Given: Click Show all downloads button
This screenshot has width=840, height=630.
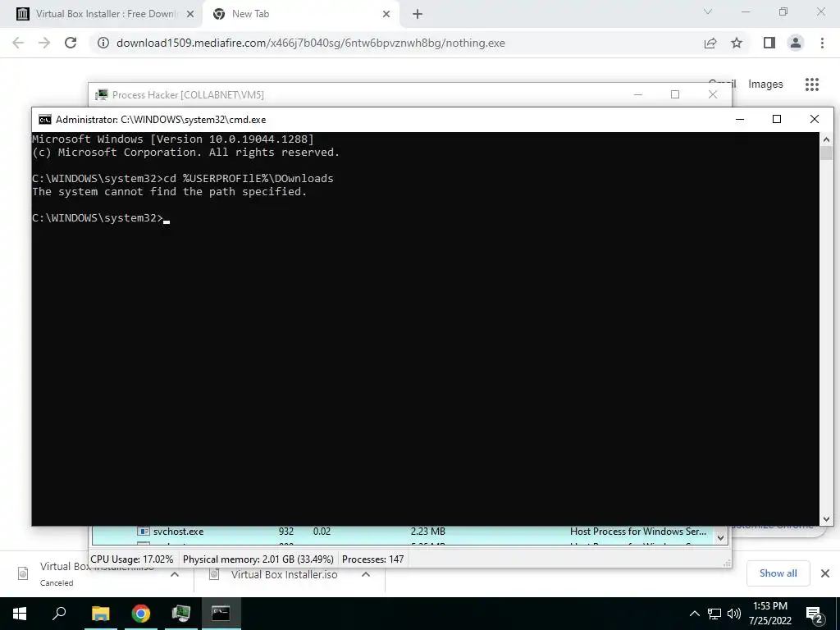Looking at the screenshot, I should pyautogui.click(x=778, y=573).
